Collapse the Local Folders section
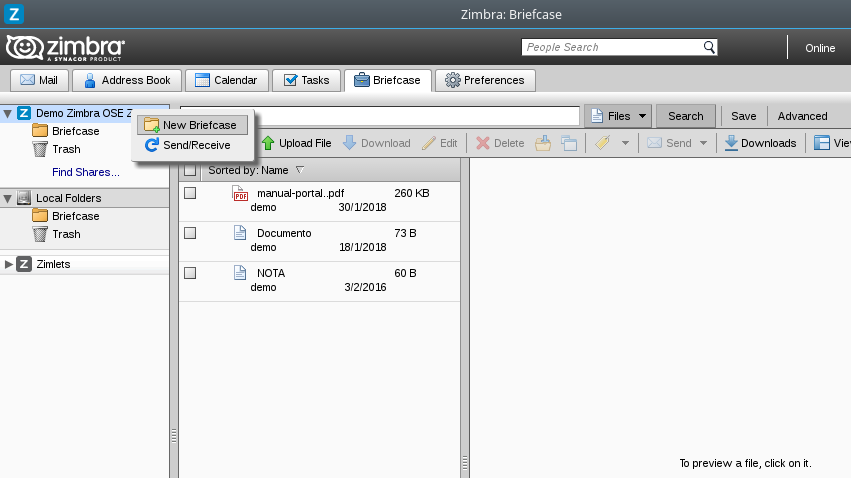The width and height of the screenshot is (851, 478). click(x=8, y=199)
